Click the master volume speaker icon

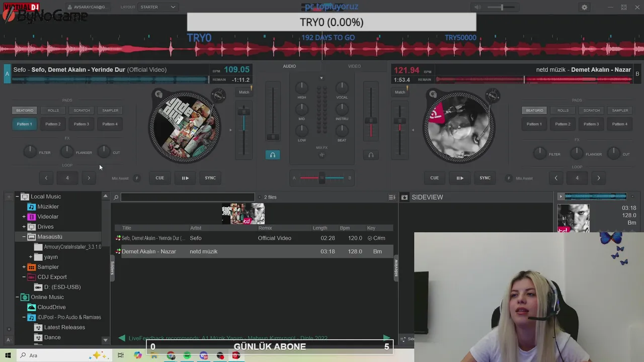point(477,7)
